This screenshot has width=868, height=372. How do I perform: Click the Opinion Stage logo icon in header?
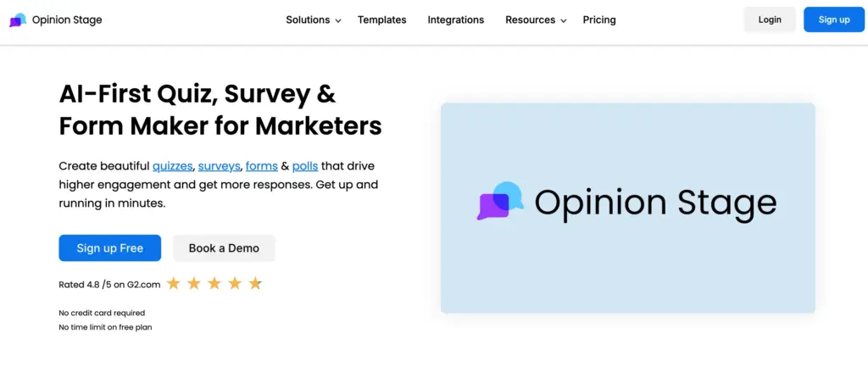[x=18, y=19]
